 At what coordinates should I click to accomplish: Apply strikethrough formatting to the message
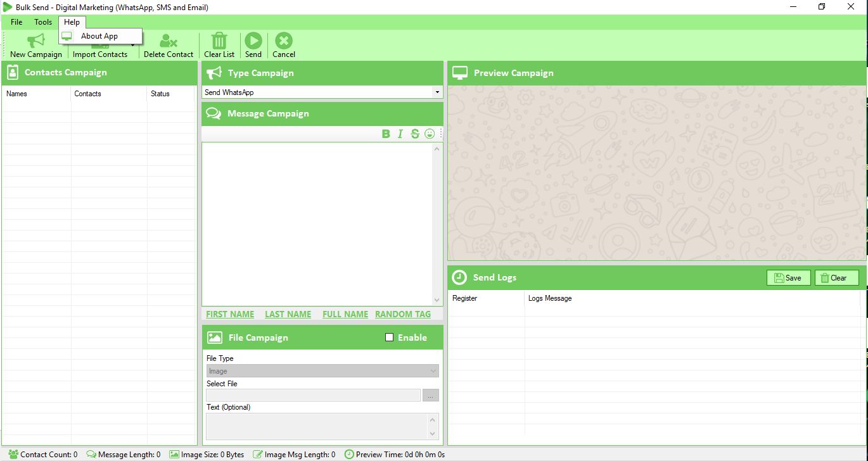click(415, 134)
